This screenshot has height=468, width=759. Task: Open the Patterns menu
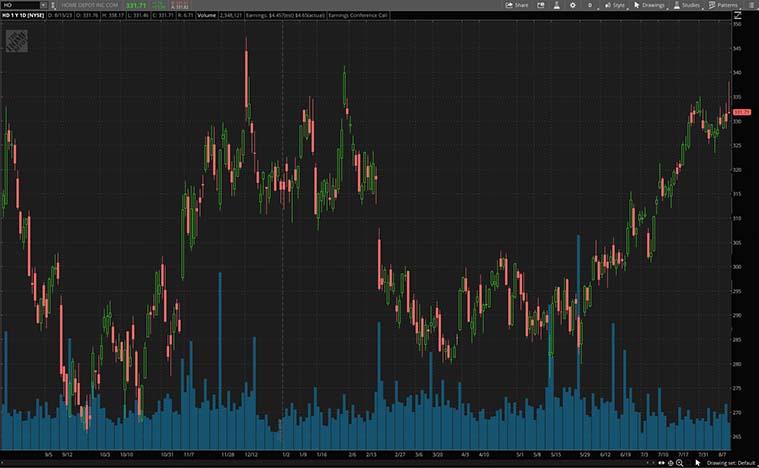coord(723,5)
